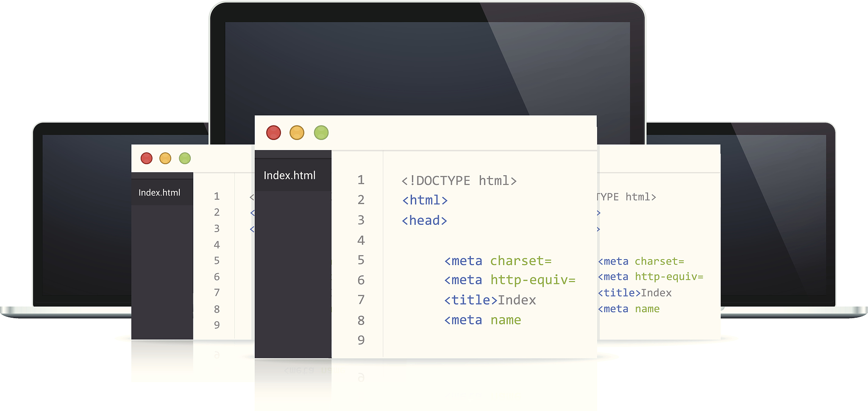868x411 pixels.
Task: Click the red button in the left background window
Action: (x=147, y=159)
